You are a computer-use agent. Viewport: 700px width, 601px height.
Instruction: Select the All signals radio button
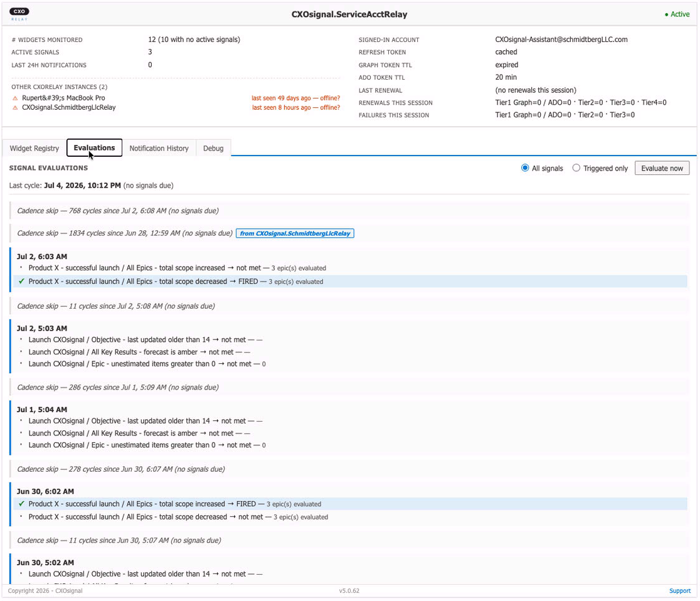(525, 168)
